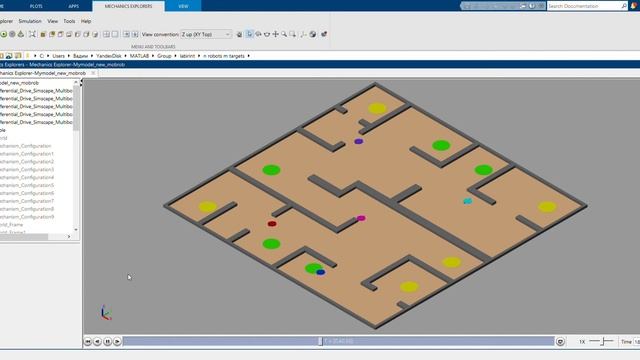The width and height of the screenshot is (640, 360).
Task: Select Mechanism_Configuration2 in tree
Action: [x=27, y=162]
